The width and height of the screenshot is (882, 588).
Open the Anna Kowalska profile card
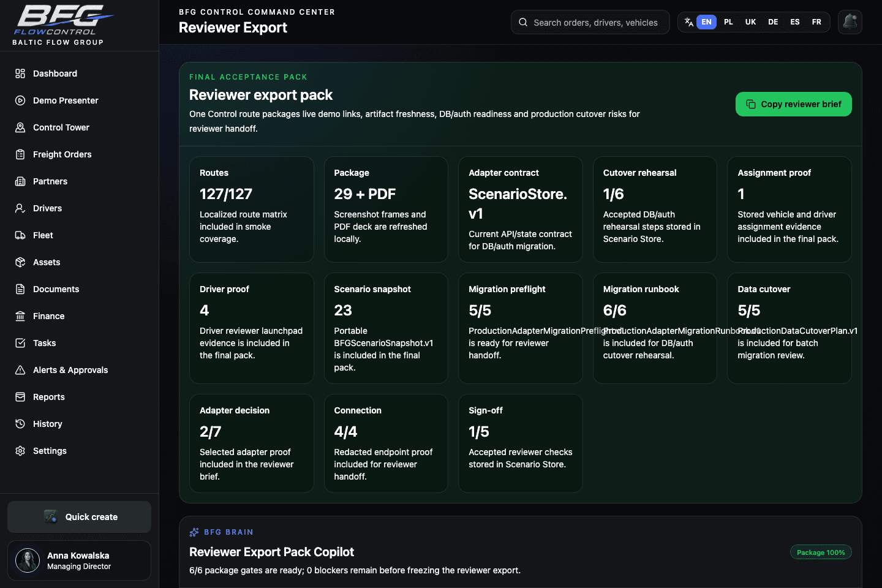tap(80, 560)
